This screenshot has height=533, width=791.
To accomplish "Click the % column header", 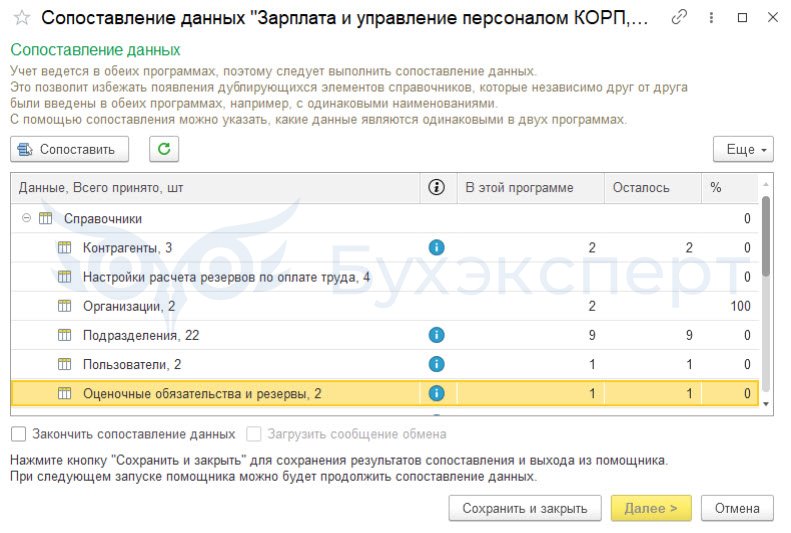I will tap(729, 188).
